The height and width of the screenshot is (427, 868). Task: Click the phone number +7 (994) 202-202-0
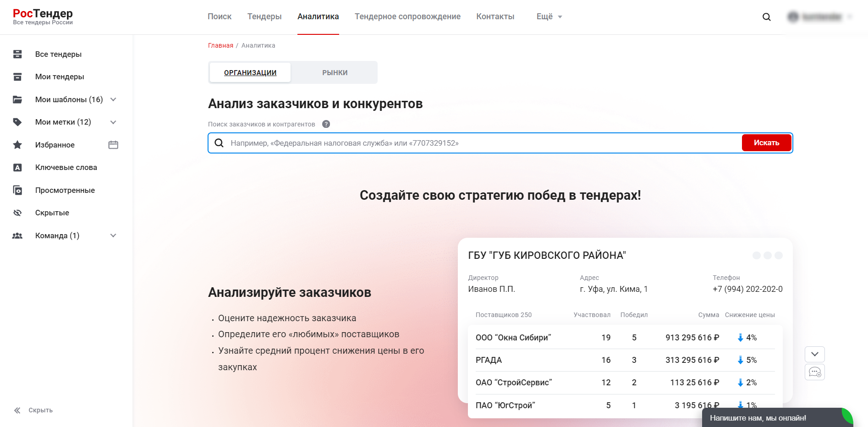click(x=747, y=289)
